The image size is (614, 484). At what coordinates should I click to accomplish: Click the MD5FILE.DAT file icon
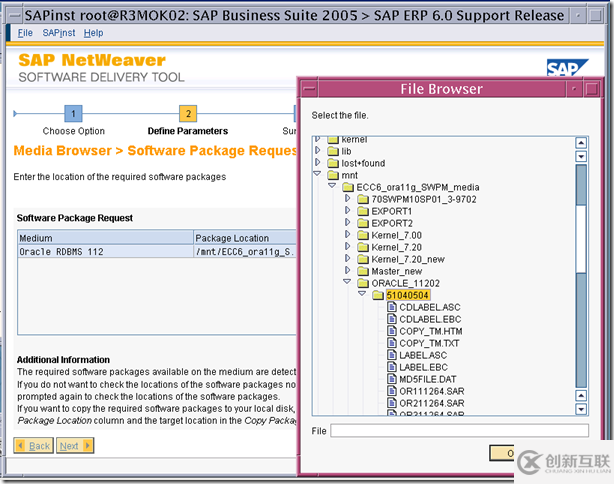pyautogui.click(x=392, y=379)
